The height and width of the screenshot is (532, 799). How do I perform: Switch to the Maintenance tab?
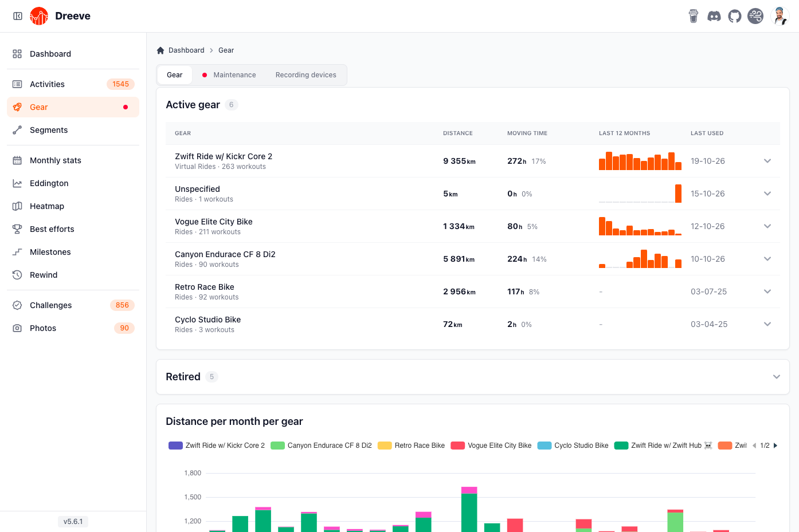click(x=229, y=75)
